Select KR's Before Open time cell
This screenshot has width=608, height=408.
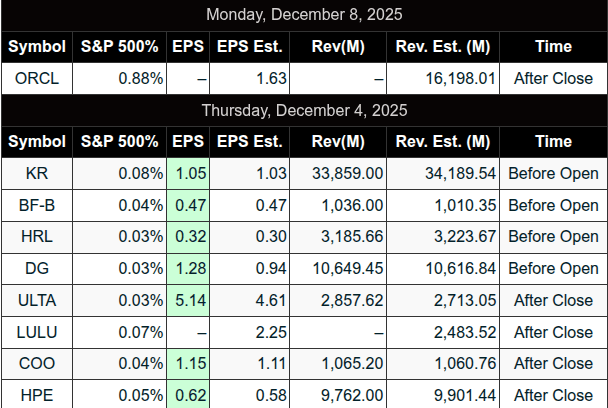pos(552,174)
